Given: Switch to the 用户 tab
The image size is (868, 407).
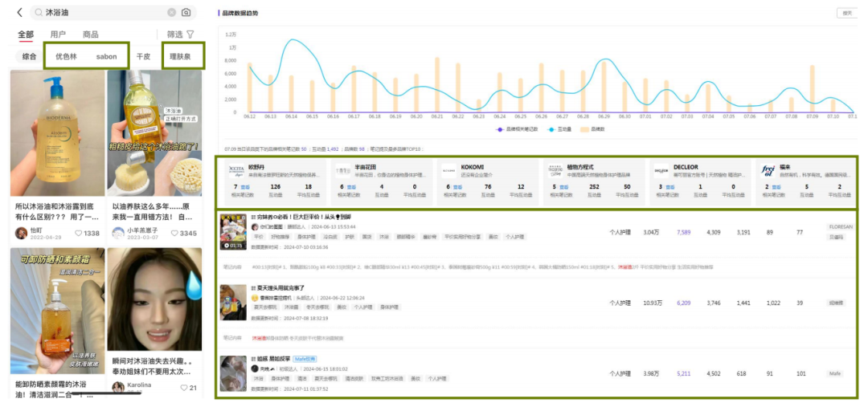Looking at the screenshot, I should [58, 35].
